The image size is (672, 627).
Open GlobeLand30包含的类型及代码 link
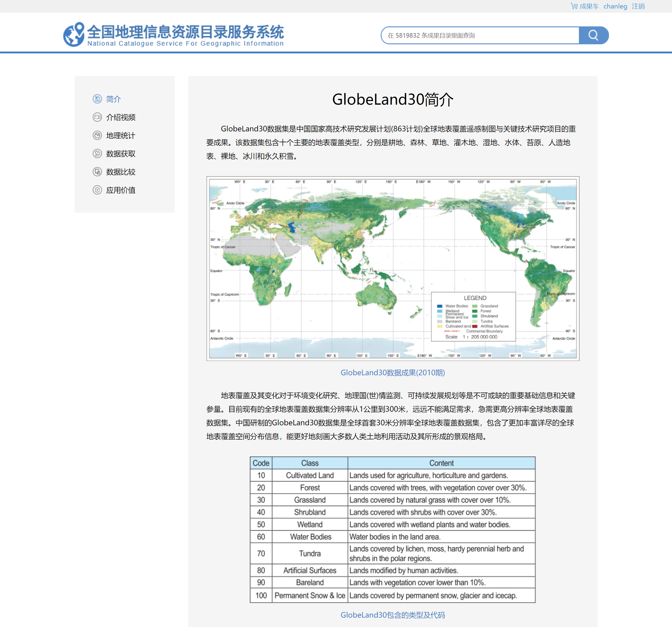click(x=392, y=615)
